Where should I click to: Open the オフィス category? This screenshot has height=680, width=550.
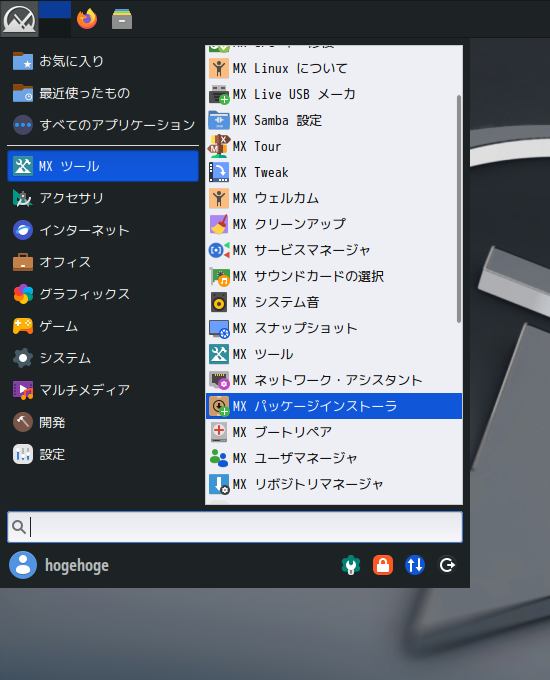pos(103,262)
